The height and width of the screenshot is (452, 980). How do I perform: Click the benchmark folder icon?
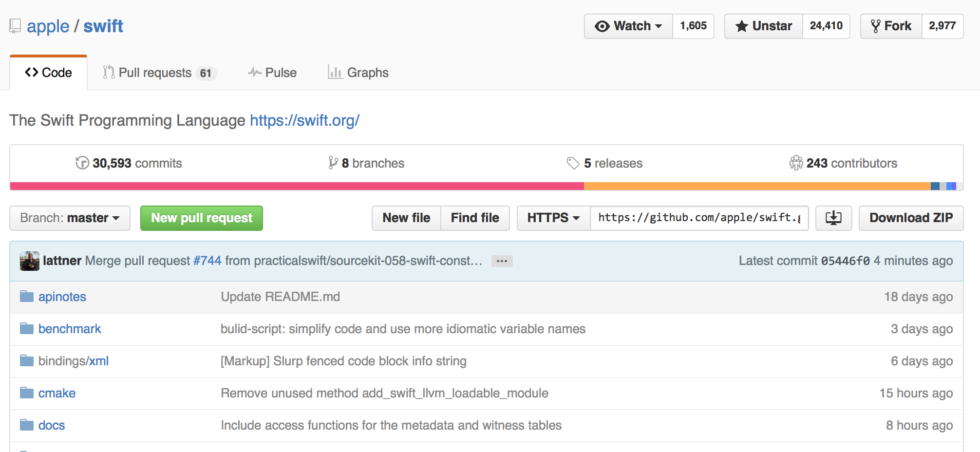coord(27,328)
